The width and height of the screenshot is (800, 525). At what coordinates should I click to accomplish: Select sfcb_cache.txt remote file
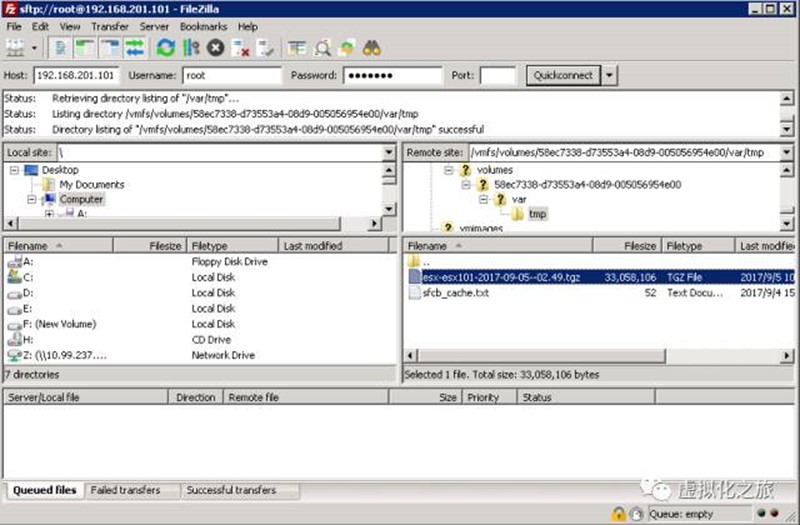[x=601, y=293]
